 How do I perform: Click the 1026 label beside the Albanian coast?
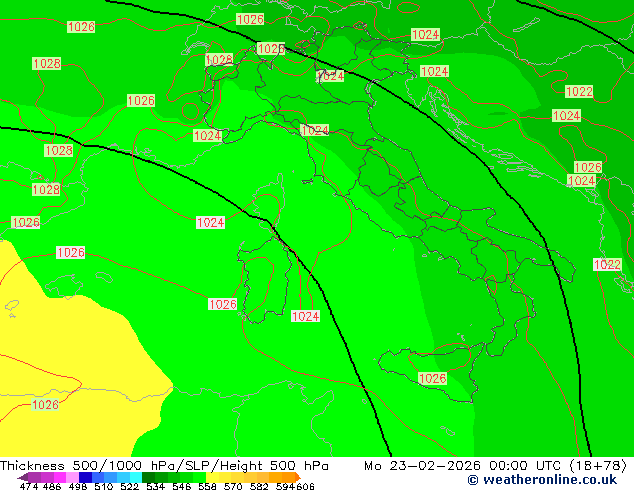588,167
